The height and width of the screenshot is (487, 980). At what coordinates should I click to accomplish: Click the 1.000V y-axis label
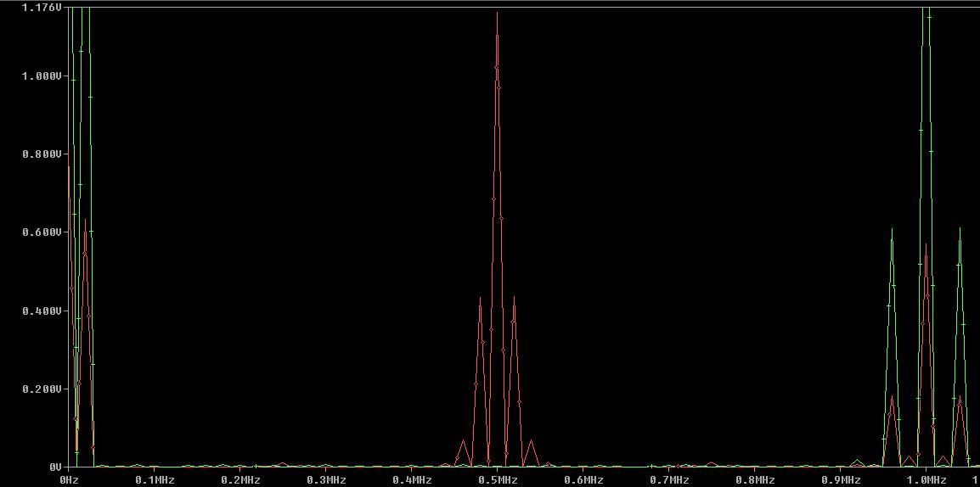point(42,76)
